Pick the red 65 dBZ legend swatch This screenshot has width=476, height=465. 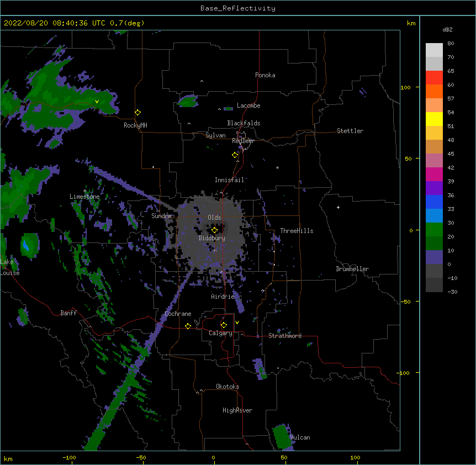click(x=434, y=78)
